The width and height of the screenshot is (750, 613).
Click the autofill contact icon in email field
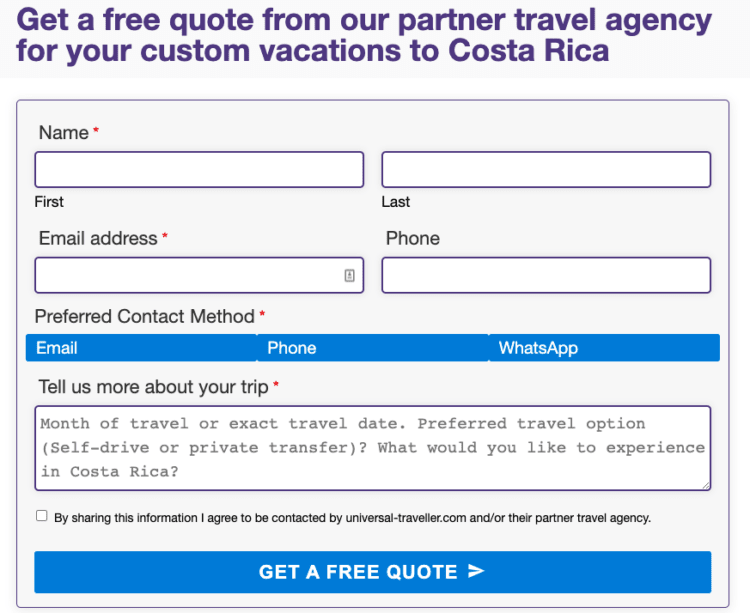350,275
